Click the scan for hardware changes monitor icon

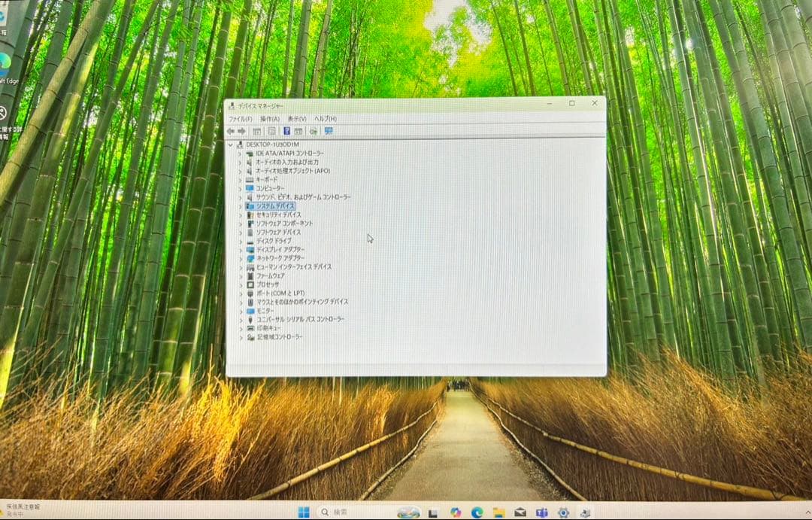click(328, 131)
